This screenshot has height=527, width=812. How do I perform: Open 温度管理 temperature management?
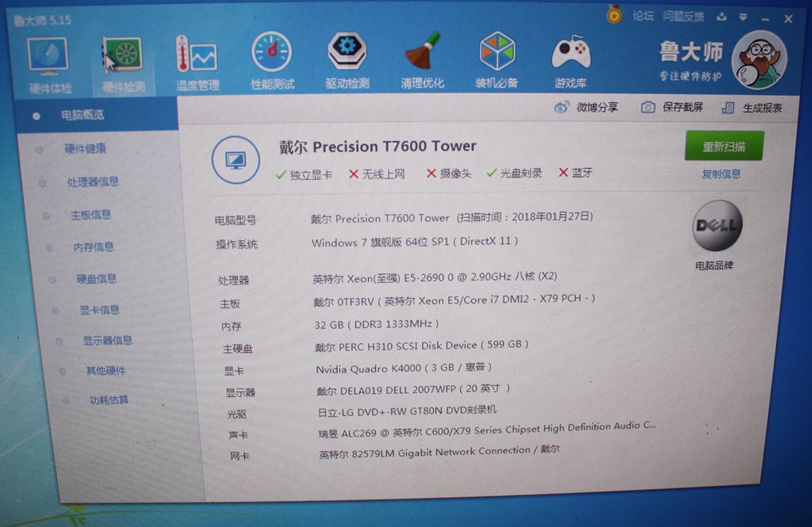(x=197, y=63)
